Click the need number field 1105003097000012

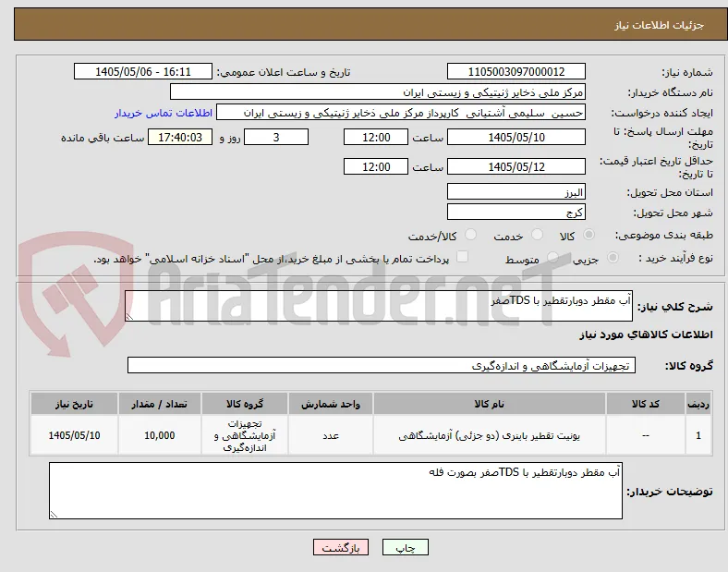[x=516, y=72]
